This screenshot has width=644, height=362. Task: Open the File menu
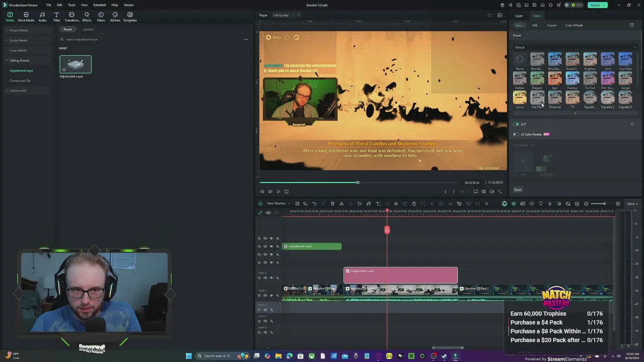pos(49,5)
